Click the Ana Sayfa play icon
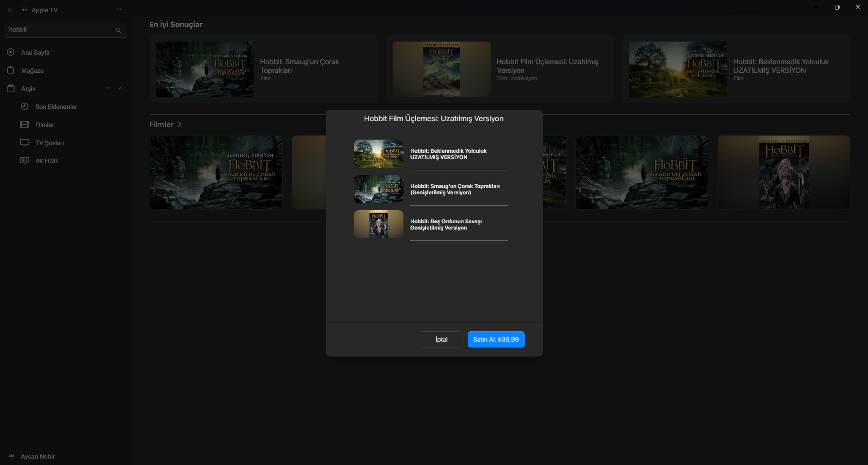This screenshot has height=465, width=868. coord(11,52)
